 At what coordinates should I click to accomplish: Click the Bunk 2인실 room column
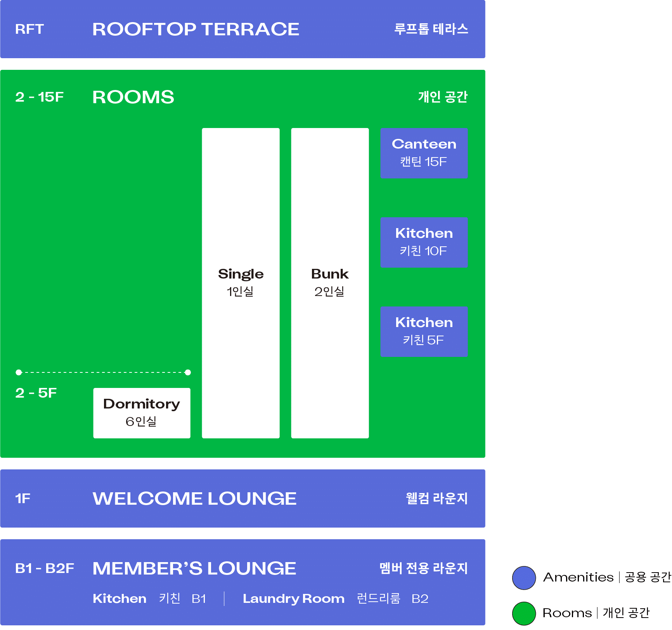click(x=330, y=283)
